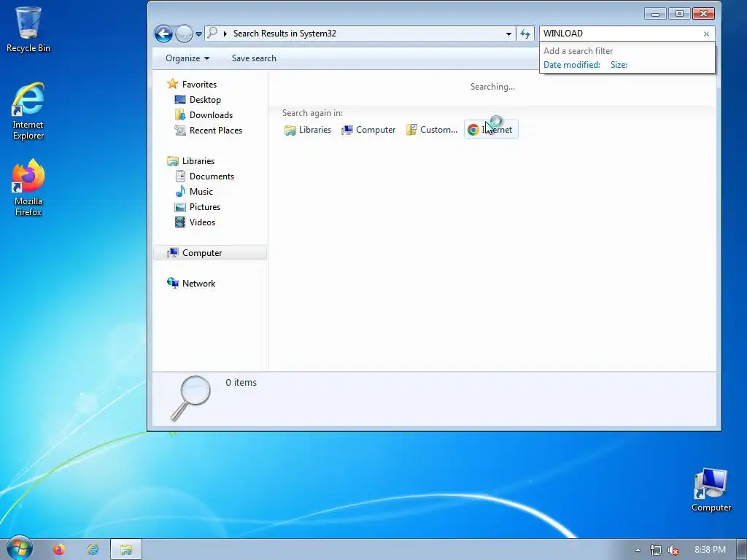The height and width of the screenshot is (560, 747).
Task: Select the Internet Explorer desktop shortcut
Action: click(28, 112)
